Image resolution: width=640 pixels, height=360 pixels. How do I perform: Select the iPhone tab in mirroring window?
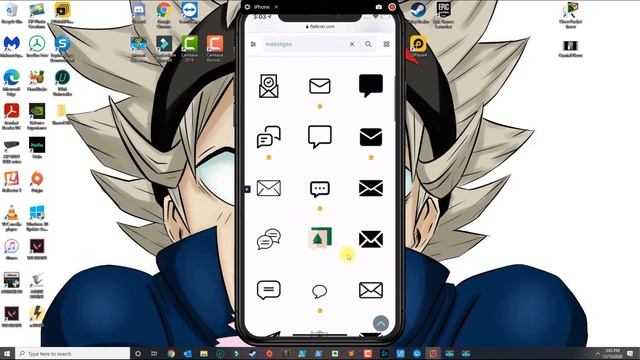pyautogui.click(x=262, y=7)
